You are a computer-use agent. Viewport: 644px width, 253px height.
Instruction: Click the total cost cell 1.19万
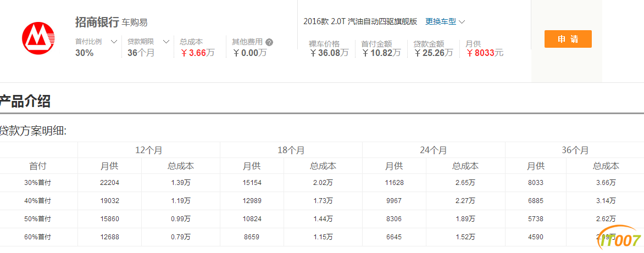click(181, 201)
